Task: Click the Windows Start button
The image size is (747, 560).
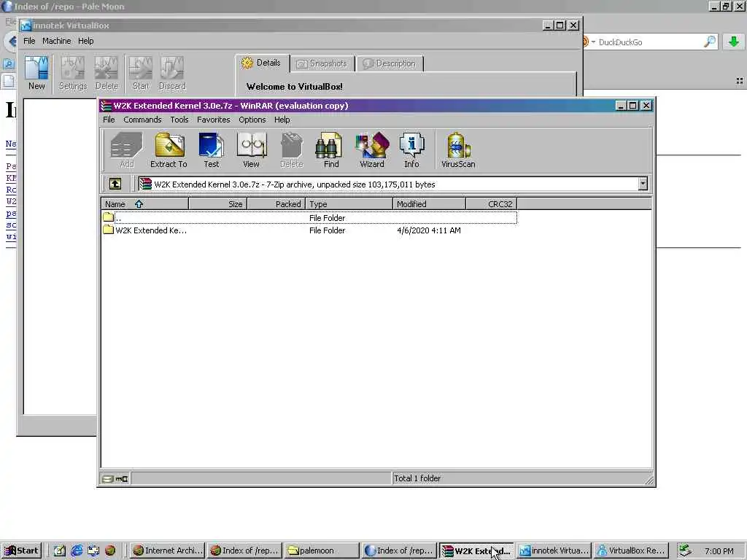Action: click(x=21, y=551)
